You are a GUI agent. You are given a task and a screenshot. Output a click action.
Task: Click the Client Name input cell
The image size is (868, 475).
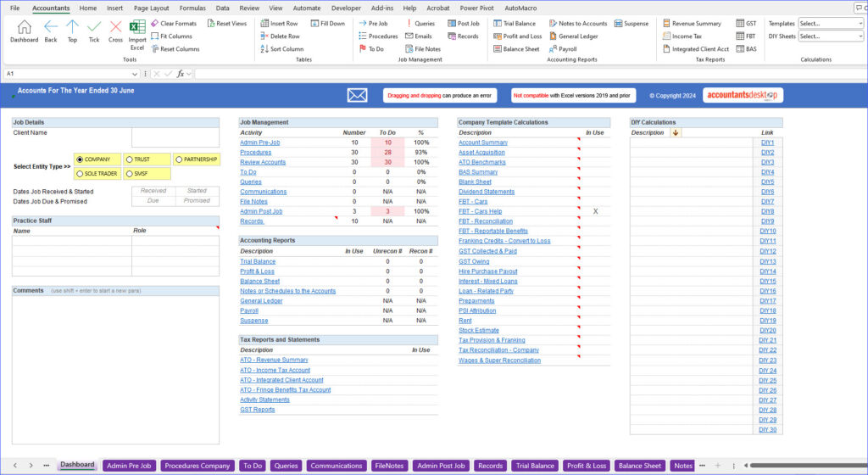coord(175,137)
